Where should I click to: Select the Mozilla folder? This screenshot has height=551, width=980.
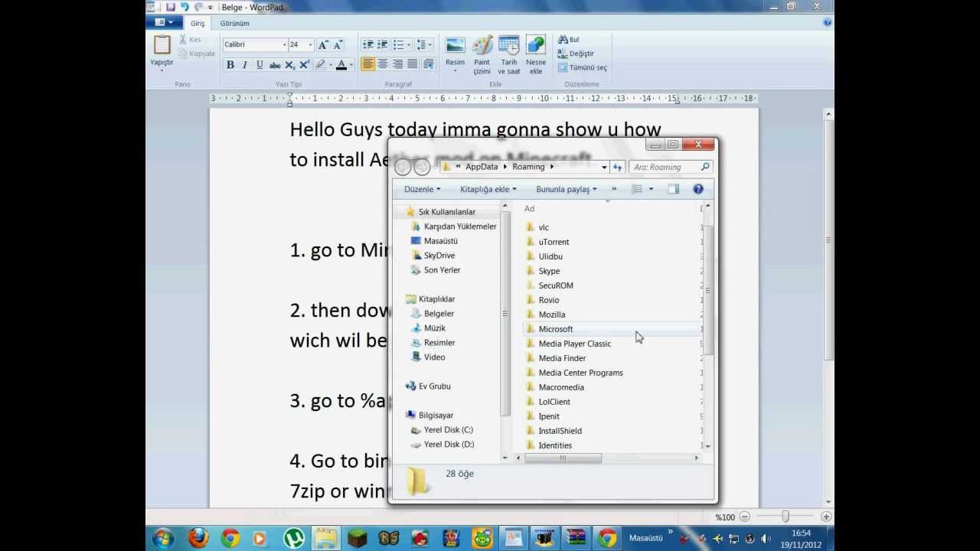(551, 315)
